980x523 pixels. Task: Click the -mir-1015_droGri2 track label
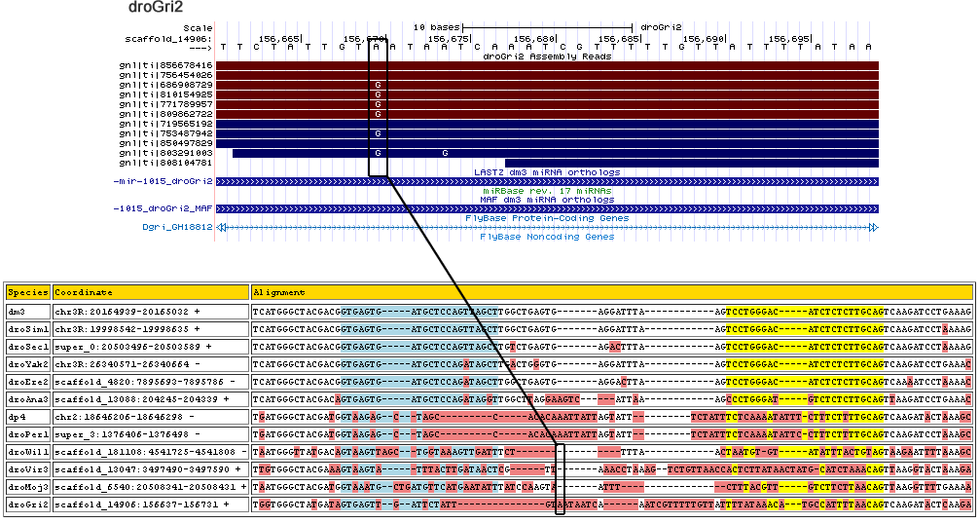(x=163, y=182)
